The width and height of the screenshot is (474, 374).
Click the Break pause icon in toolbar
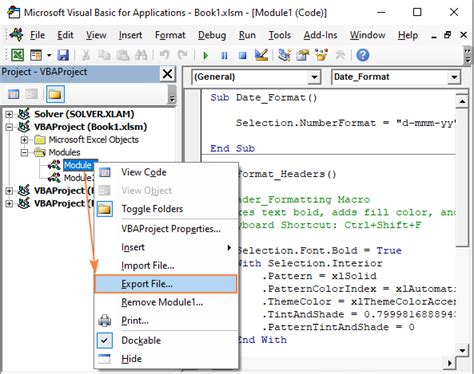[224, 55]
